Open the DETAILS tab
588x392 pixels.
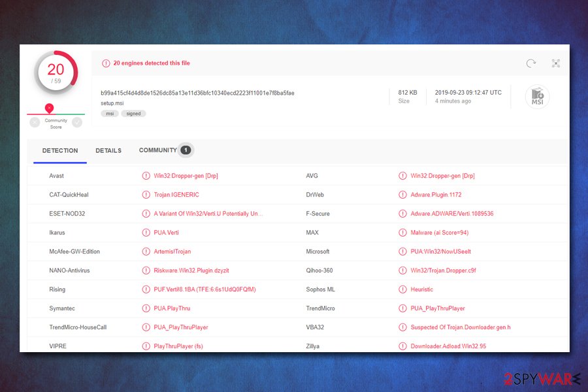(x=108, y=150)
